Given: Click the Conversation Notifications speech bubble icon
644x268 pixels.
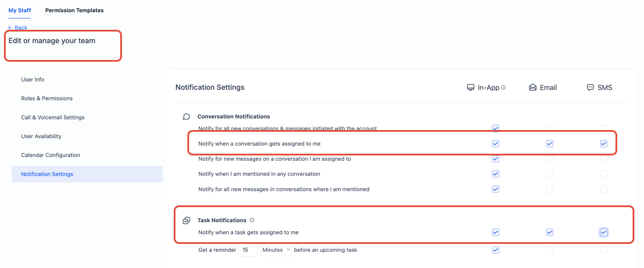Looking at the screenshot, I should [x=186, y=116].
